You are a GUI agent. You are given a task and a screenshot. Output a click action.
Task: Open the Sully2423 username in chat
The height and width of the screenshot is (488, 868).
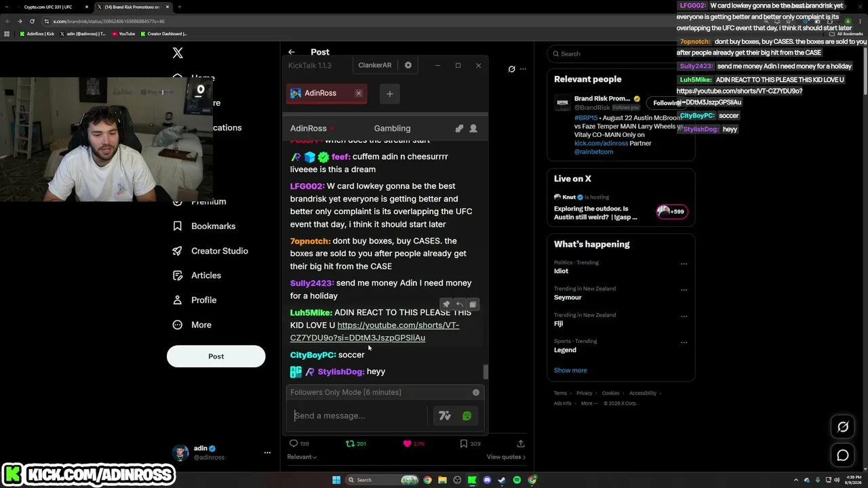click(312, 283)
